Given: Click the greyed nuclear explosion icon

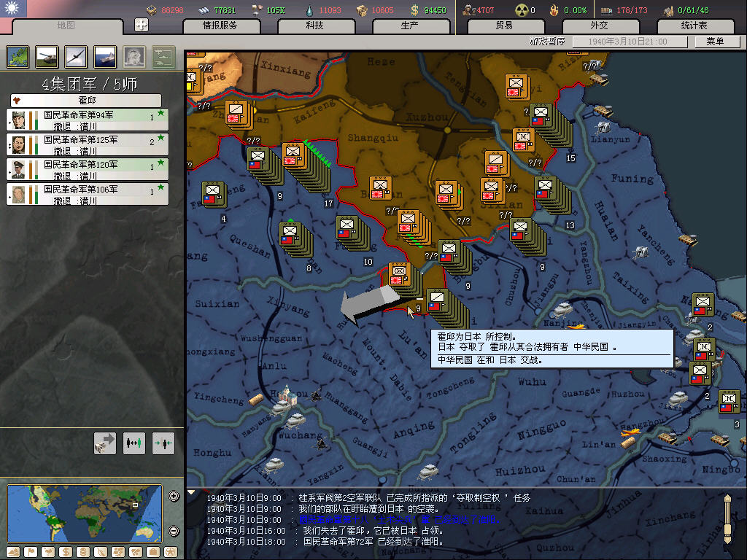Looking at the screenshot, I should click(x=134, y=57).
